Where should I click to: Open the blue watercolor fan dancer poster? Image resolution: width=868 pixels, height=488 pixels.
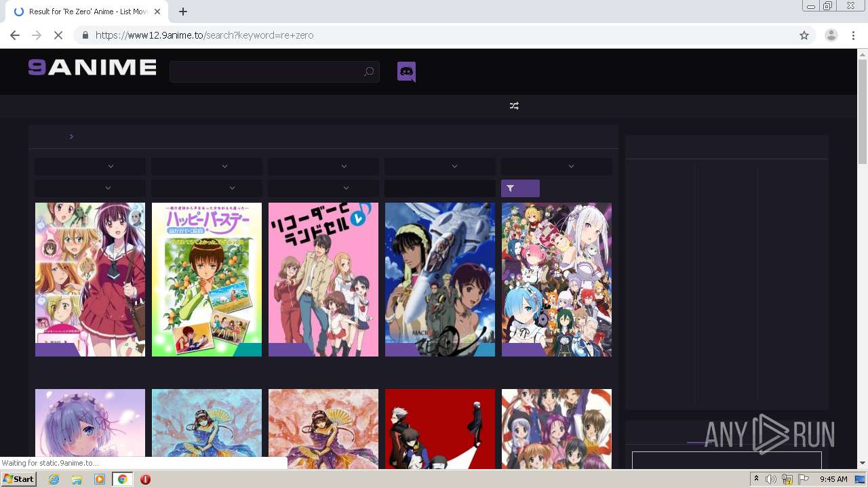point(207,429)
